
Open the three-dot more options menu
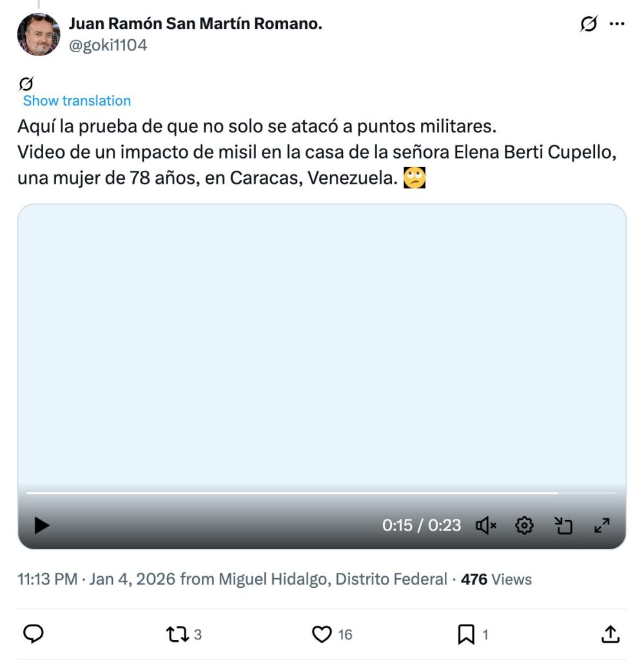coord(617,24)
